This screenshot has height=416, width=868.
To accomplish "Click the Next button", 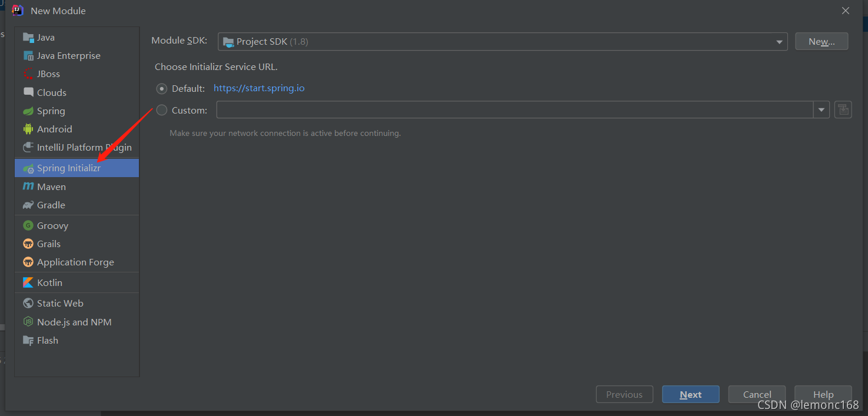I will [x=690, y=395].
